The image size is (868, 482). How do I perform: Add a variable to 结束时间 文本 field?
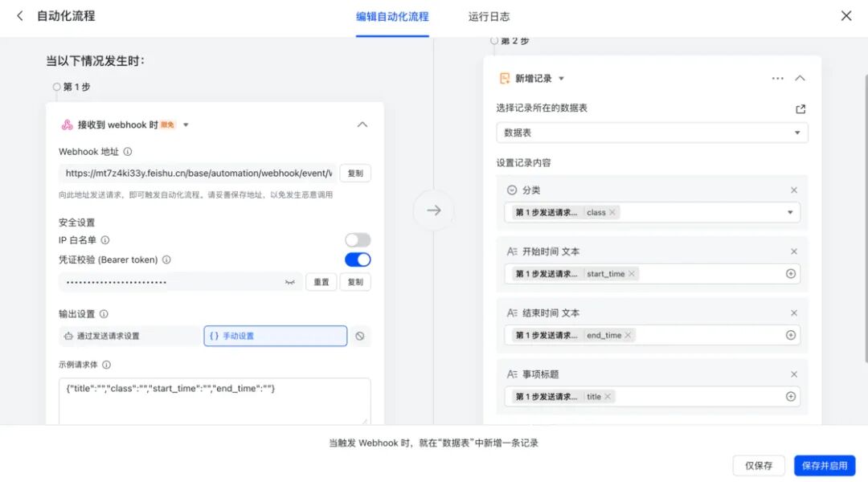(x=791, y=335)
